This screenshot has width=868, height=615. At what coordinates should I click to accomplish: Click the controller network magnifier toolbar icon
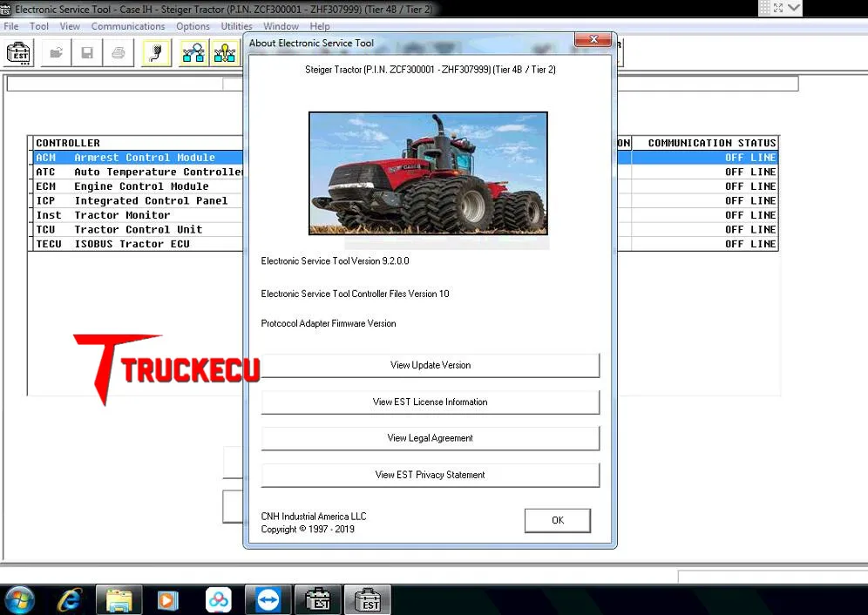(x=193, y=53)
